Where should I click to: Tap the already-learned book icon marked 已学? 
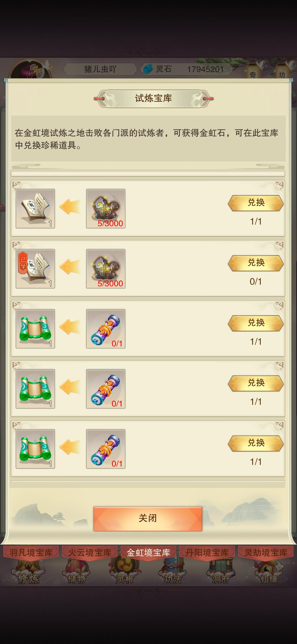(35, 269)
